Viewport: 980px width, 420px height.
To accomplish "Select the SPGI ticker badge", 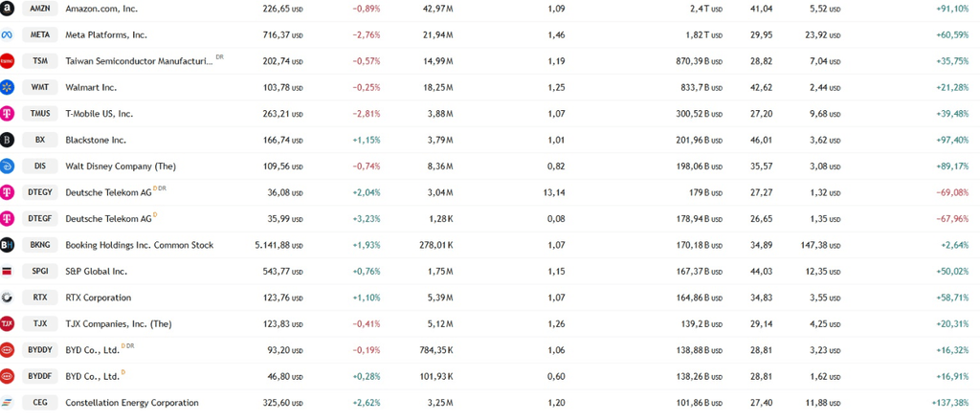I will click(x=40, y=272).
